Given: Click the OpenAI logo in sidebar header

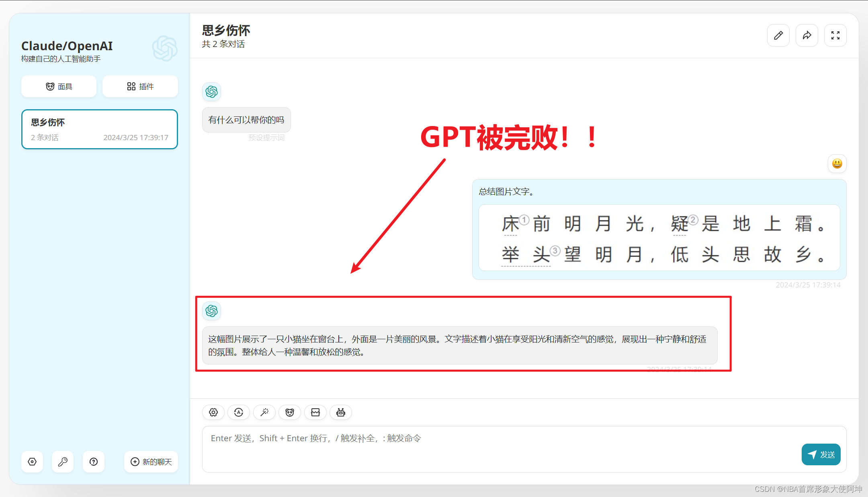Looking at the screenshot, I should pyautogui.click(x=165, y=49).
